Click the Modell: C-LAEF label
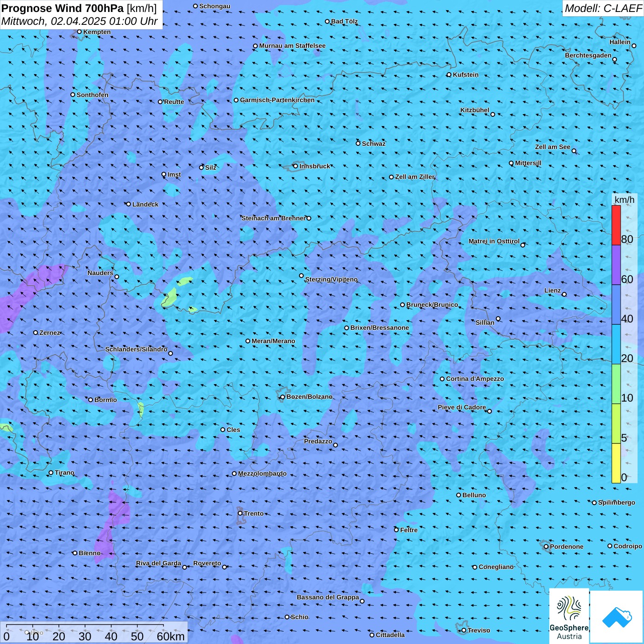The height and width of the screenshot is (644, 644). coord(603,8)
